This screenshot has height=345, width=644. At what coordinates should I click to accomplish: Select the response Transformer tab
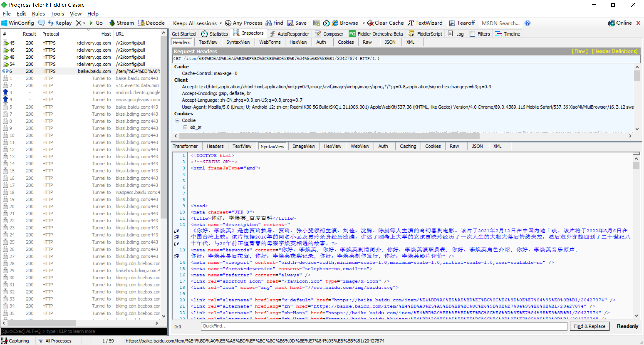click(x=185, y=146)
